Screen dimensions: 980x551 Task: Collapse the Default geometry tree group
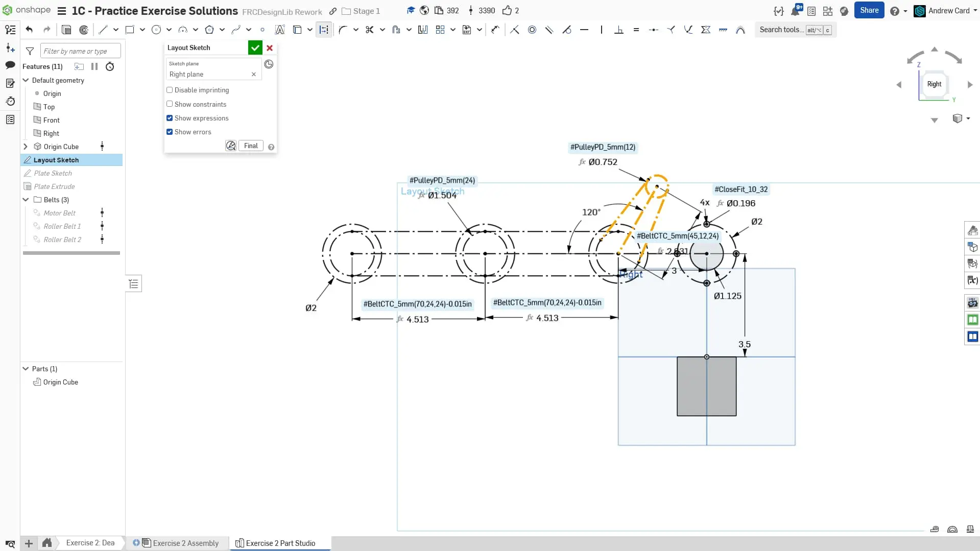(x=26, y=80)
